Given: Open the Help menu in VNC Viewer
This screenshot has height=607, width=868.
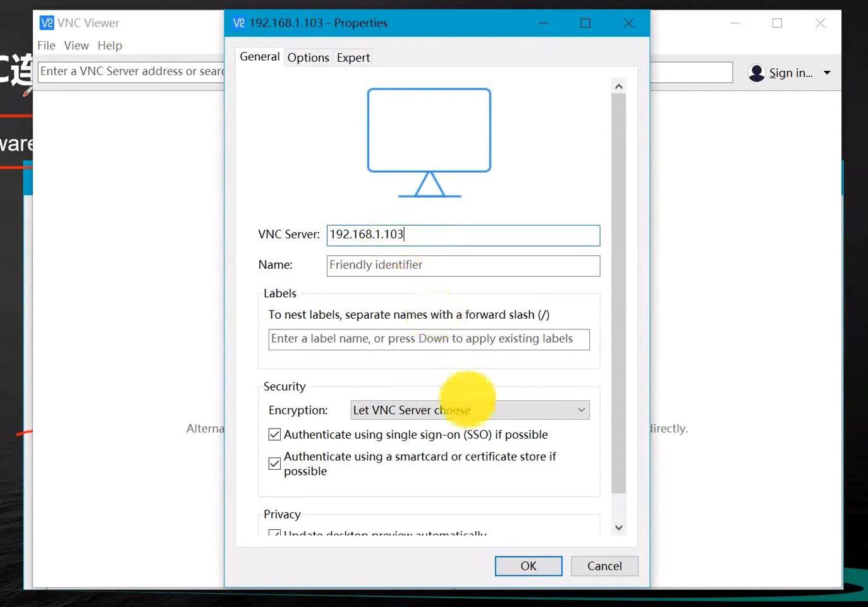Looking at the screenshot, I should click(x=110, y=46).
